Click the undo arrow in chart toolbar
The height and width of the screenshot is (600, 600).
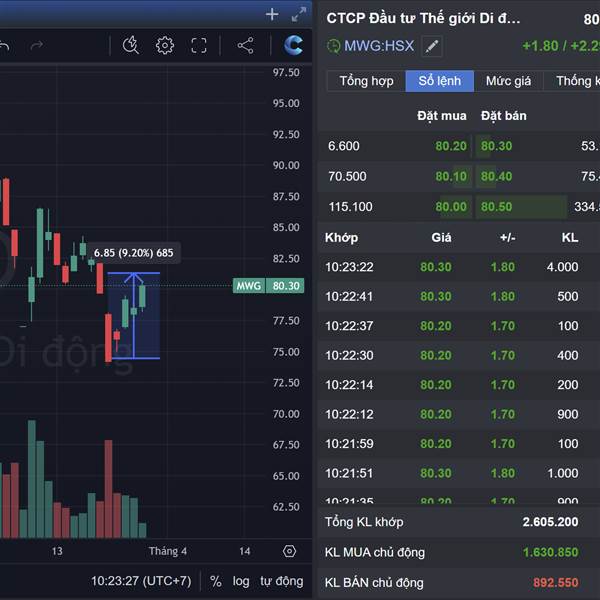click(5, 45)
